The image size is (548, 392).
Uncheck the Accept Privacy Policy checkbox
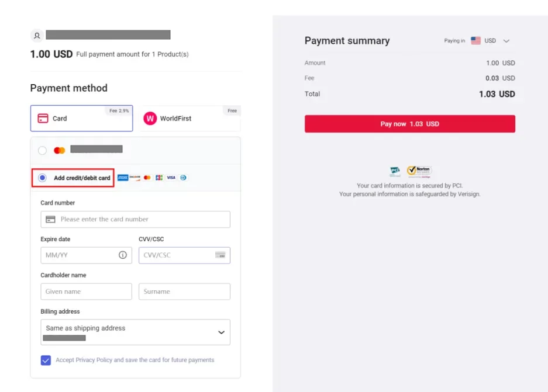point(46,360)
